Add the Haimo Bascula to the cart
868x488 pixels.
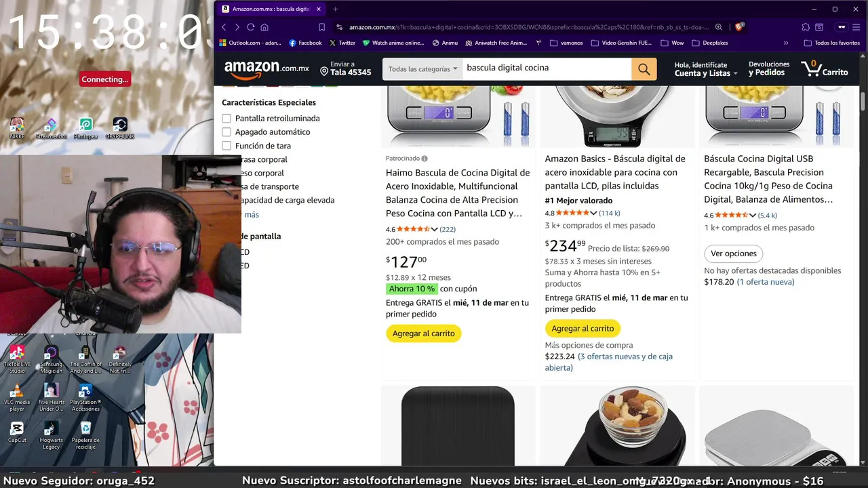pos(424,333)
